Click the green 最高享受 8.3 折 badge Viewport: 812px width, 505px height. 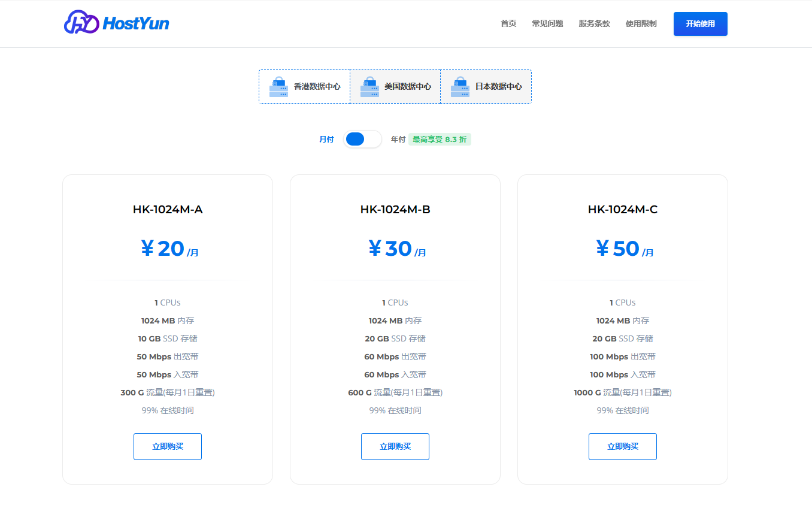pos(440,139)
